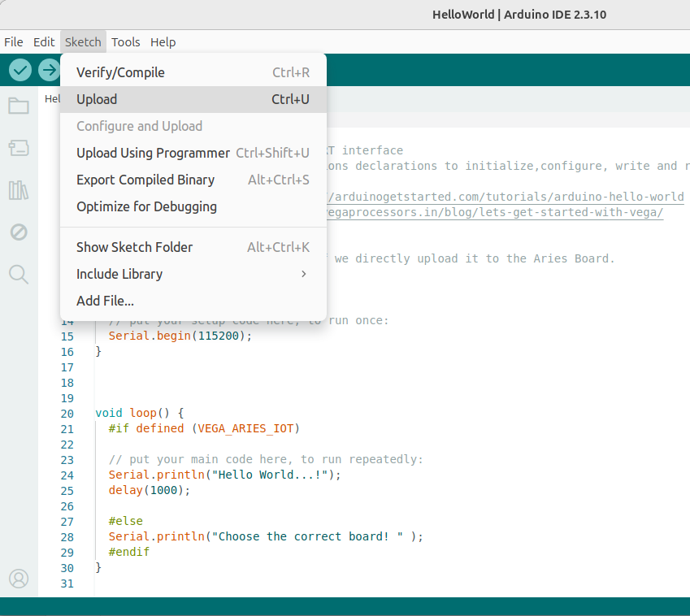Select Show Sketch Folder entry
This screenshot has height=616, width=690.
pos(193,247)
